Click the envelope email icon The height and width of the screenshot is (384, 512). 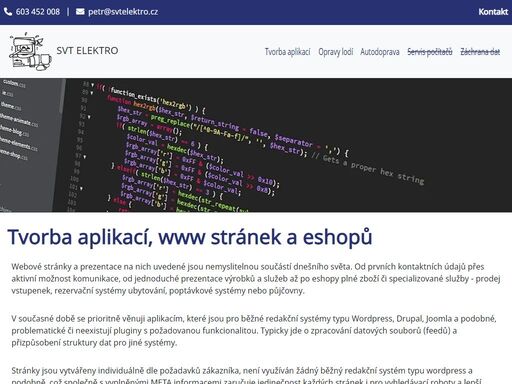(80, 12)
